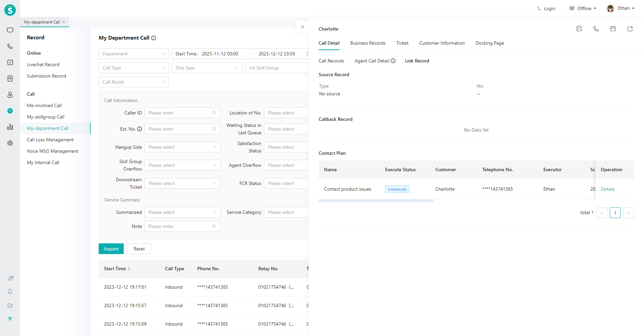Viewport: 644px width, 336px height.
Task: Open the Skill Group Overflow dropdown
Action: click(182, 165)
